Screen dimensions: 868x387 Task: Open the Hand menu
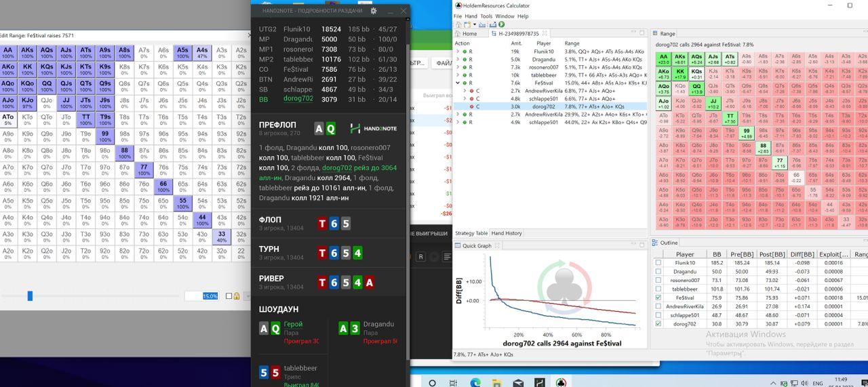(471, 16)
